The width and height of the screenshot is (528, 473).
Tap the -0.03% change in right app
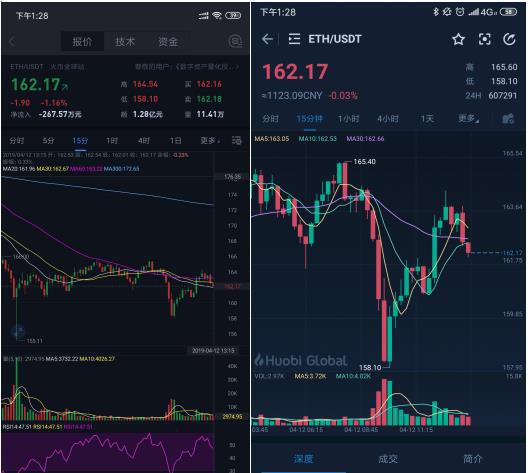click(343, 96)
